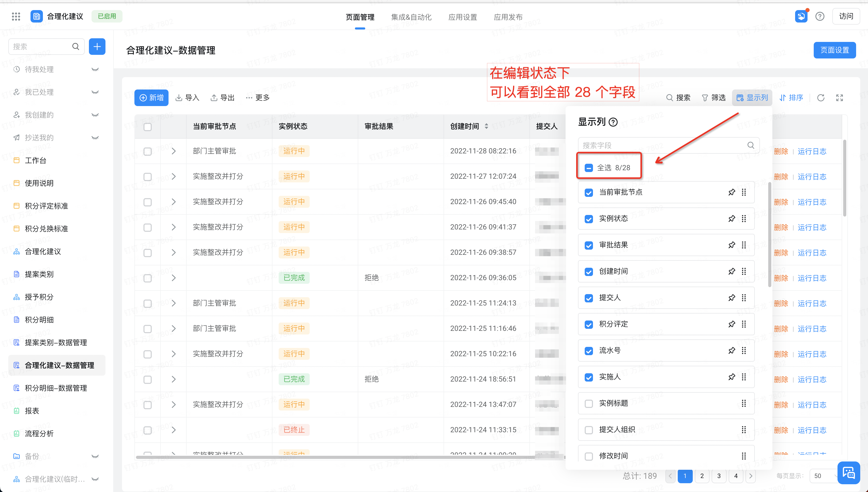
Task: Toggle hidden eye icon for 待我处理
Action: [95, 69]
